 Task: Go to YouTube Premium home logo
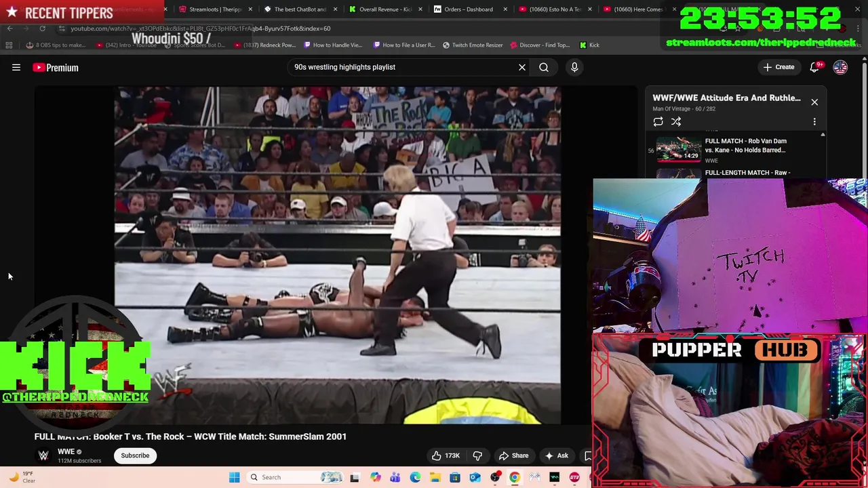click(x=56, y=67)
